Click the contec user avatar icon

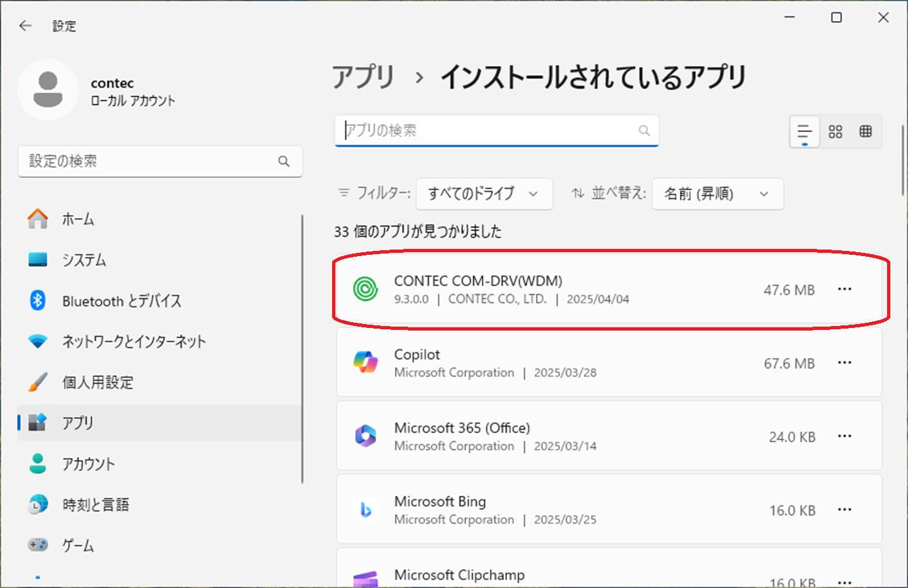[x=48, y=90]
